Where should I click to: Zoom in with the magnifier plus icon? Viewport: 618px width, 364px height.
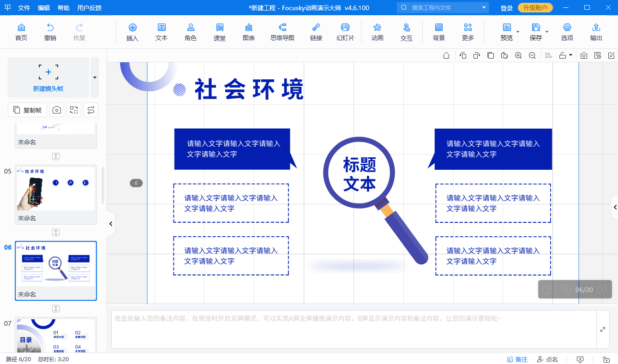[518, 55]
